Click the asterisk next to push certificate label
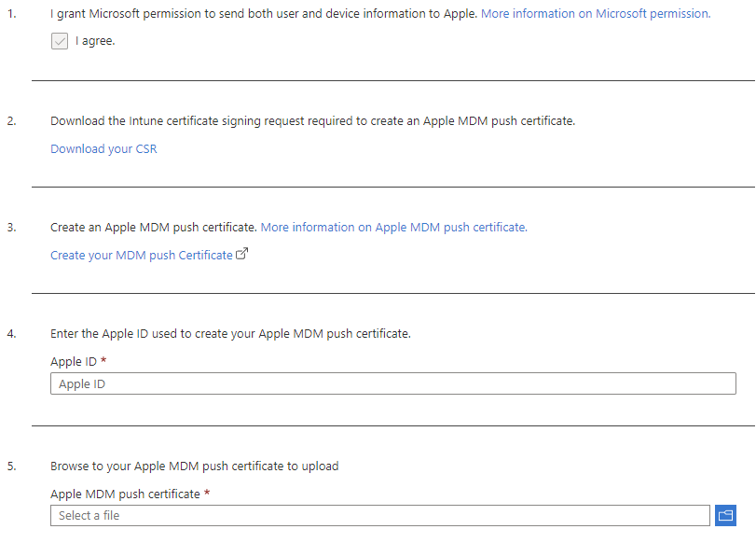 pos(207,493)
